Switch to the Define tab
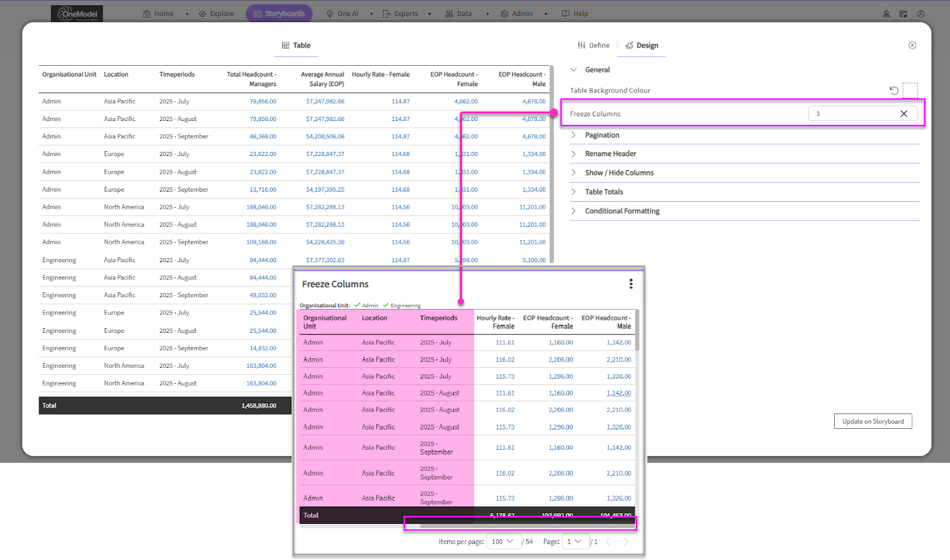The height and width of the screenshot is (560, 950). point(593,46)
